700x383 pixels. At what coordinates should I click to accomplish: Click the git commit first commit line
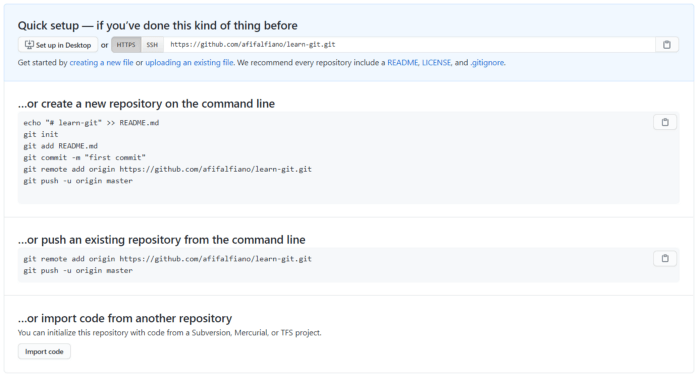click(84, 158)
